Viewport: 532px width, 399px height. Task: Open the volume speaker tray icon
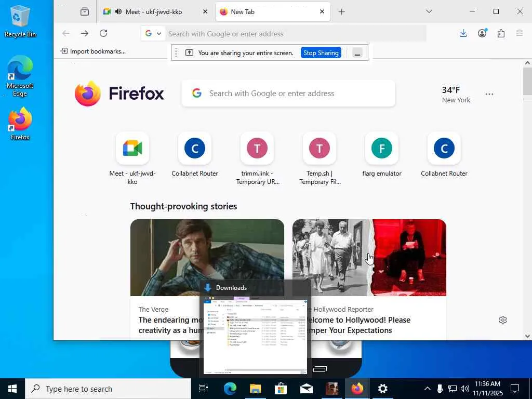[x=465, y=389]
